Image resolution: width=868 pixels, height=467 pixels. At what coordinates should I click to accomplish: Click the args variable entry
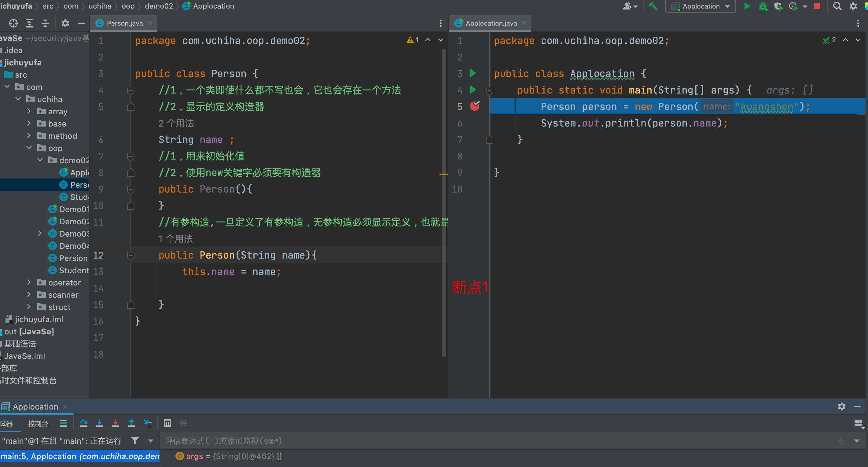(x=228, y=457)
